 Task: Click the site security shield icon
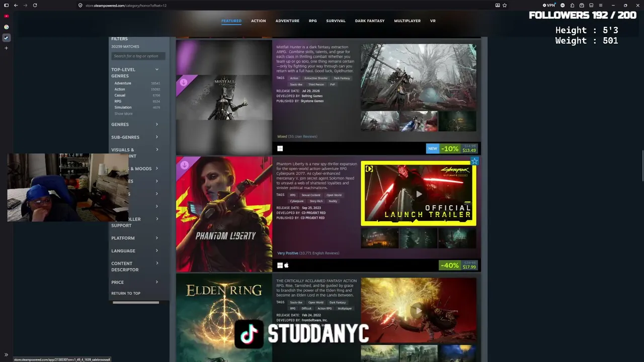[80, 5]
